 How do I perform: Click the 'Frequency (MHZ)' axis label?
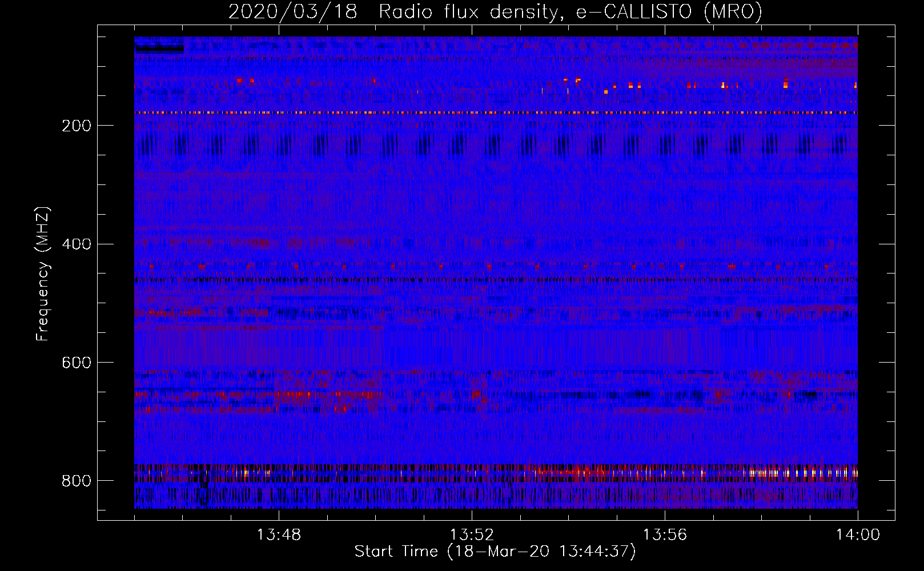43,274
